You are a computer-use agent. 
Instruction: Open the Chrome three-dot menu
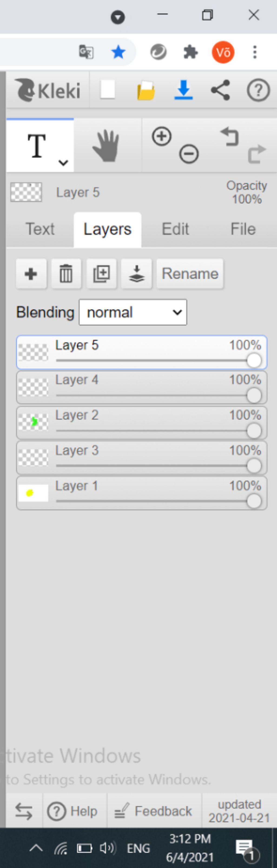click(255, 52)
